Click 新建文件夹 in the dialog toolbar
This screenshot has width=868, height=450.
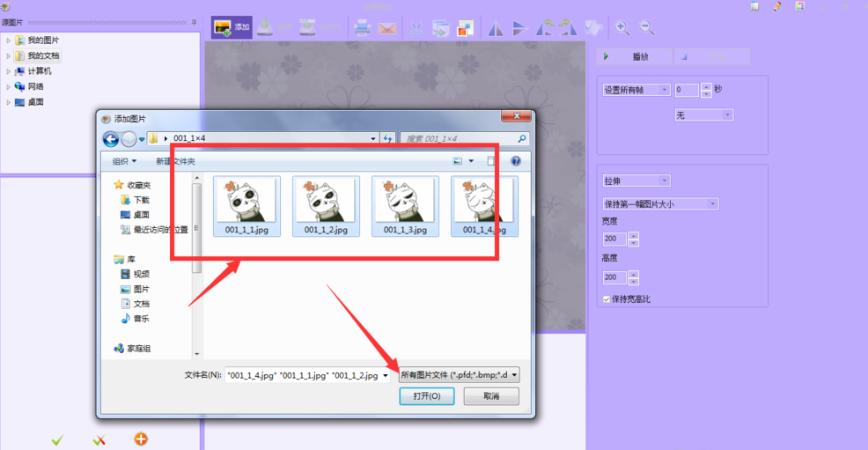click(x=175, y=162)
